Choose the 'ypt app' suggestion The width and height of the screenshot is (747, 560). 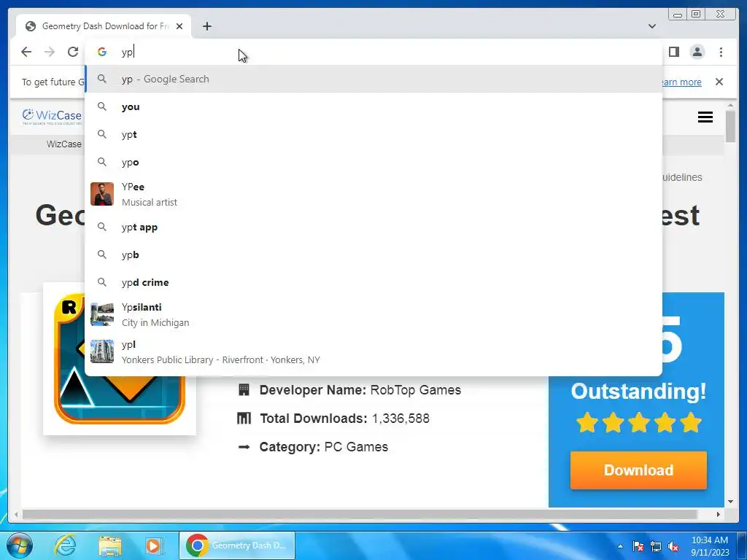pyautogui.click(x=373, y=227)
